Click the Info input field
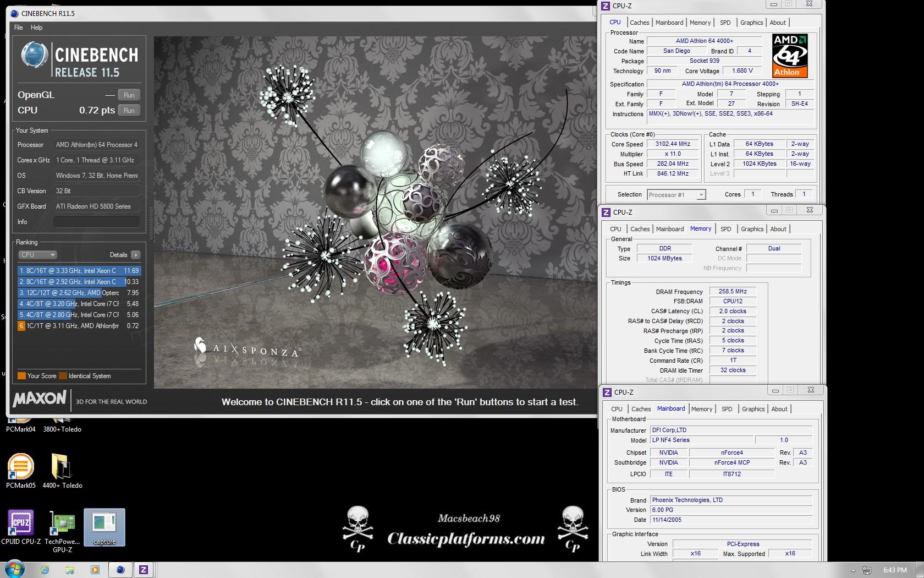This screenshot has height=578, width=924. click(96, 222)
